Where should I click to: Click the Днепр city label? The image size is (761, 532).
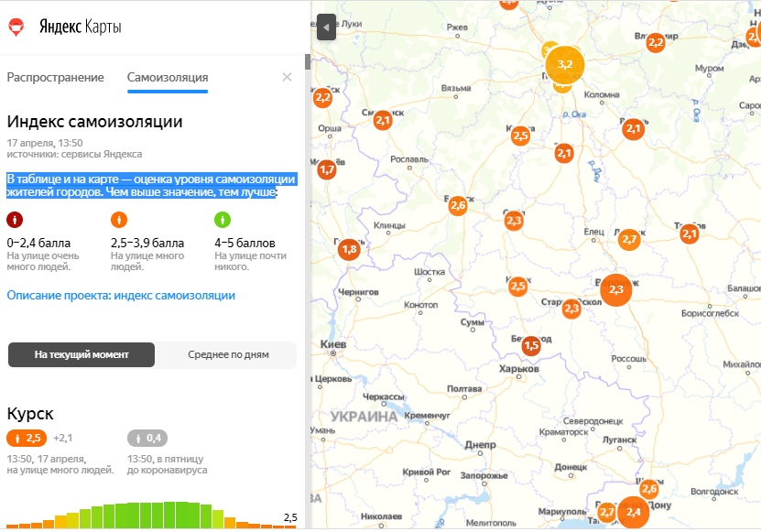click(481, 445)
